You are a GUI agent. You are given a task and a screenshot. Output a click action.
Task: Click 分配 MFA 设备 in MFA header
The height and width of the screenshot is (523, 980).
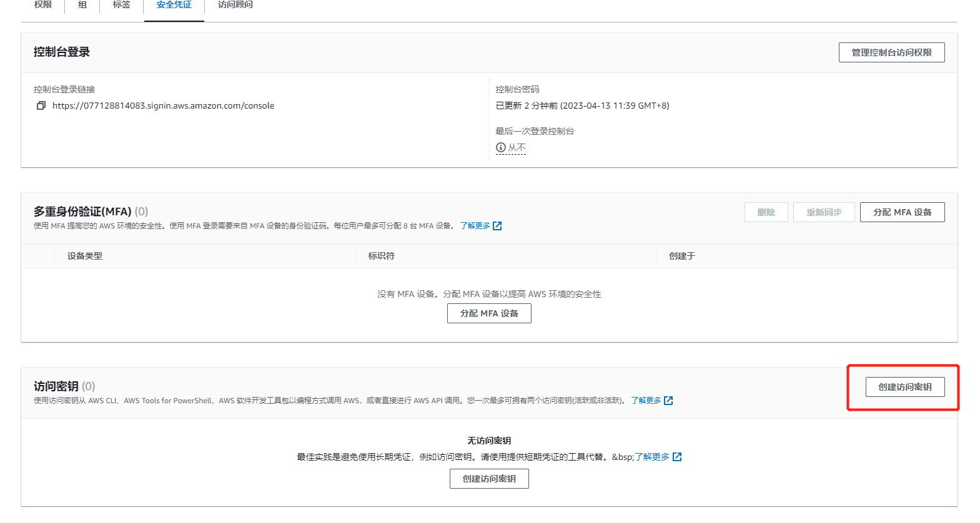(902, 212)
